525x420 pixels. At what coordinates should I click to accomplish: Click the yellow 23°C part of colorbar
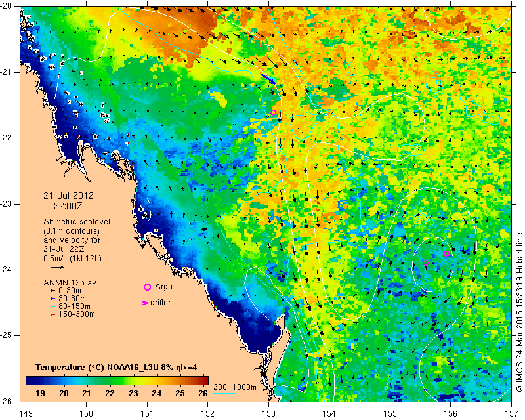(x=133, y=381)
